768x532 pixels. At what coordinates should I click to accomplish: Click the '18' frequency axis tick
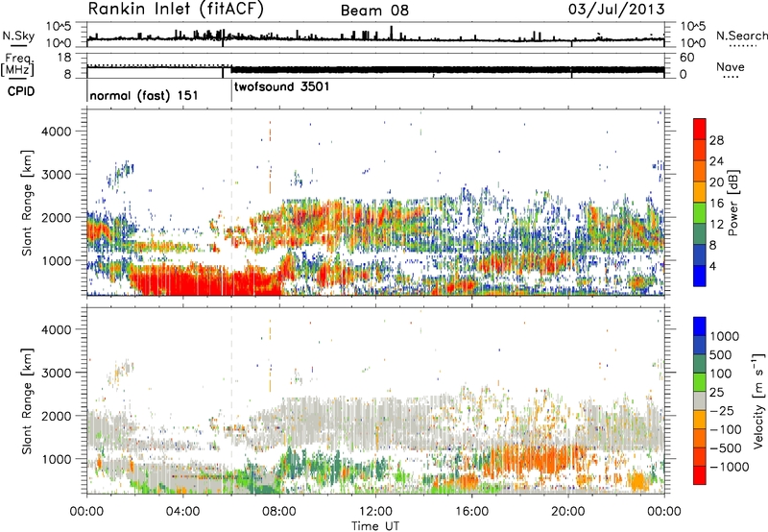pyautogui.click(x=64, y=58)
